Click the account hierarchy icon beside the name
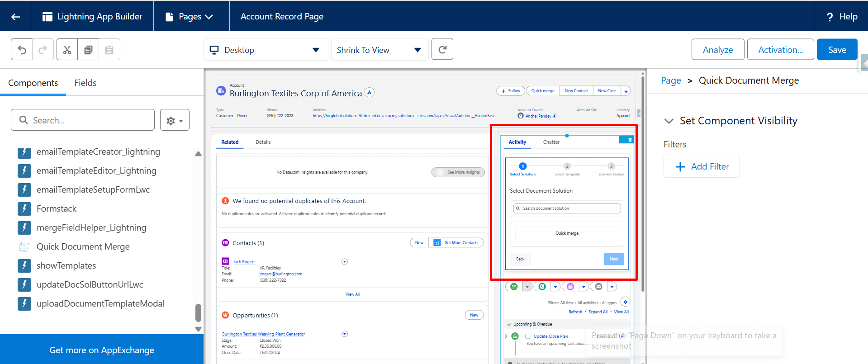Image resolution: width=868 pixels, height=364 pixels. pyautogui.click(x=370, y=93)
